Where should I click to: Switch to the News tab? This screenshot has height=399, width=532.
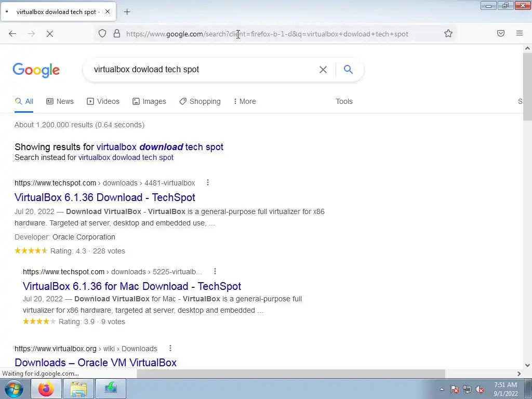pos(60,101)
